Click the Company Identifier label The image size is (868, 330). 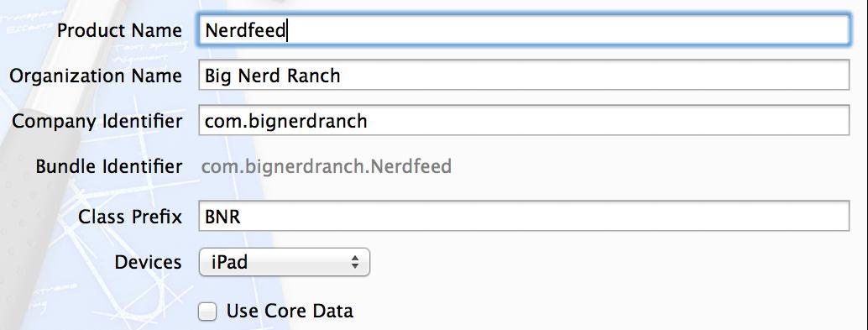tap(97, 121)
